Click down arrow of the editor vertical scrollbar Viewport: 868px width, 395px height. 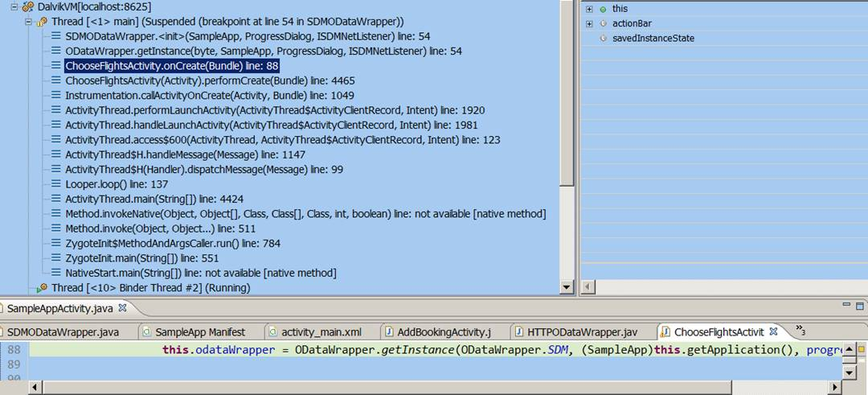848,372
